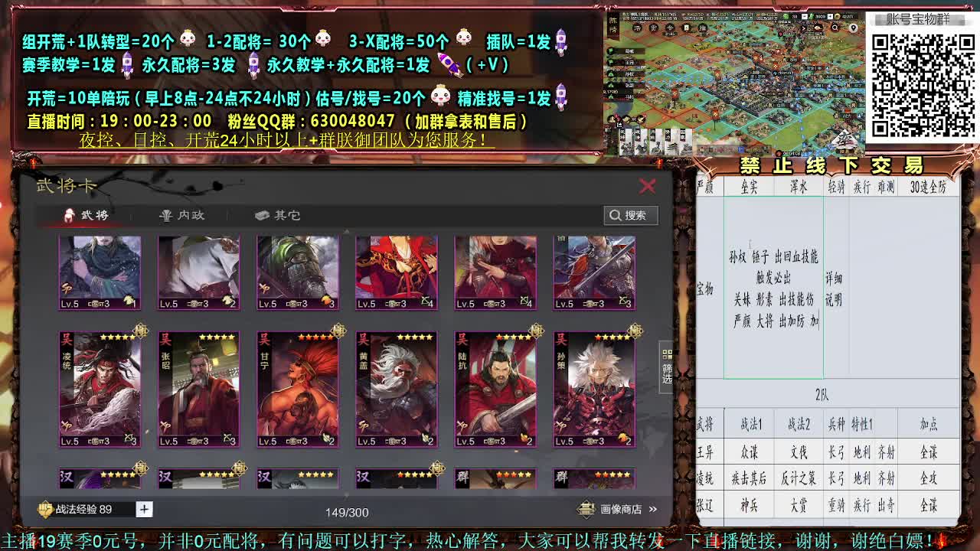Click the 轻骑 cell in the table
This screenshot has width=980, height=551.
point(835,187)
